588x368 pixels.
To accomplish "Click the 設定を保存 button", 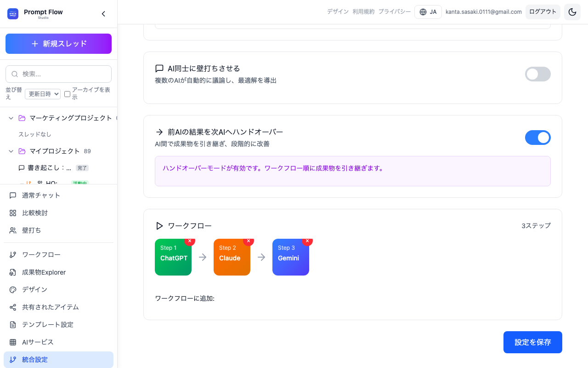I will (x=533, y=342).
